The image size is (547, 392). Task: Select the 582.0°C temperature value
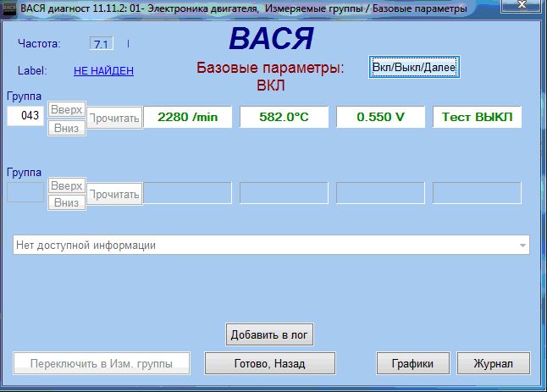click(x=284, y=117)
